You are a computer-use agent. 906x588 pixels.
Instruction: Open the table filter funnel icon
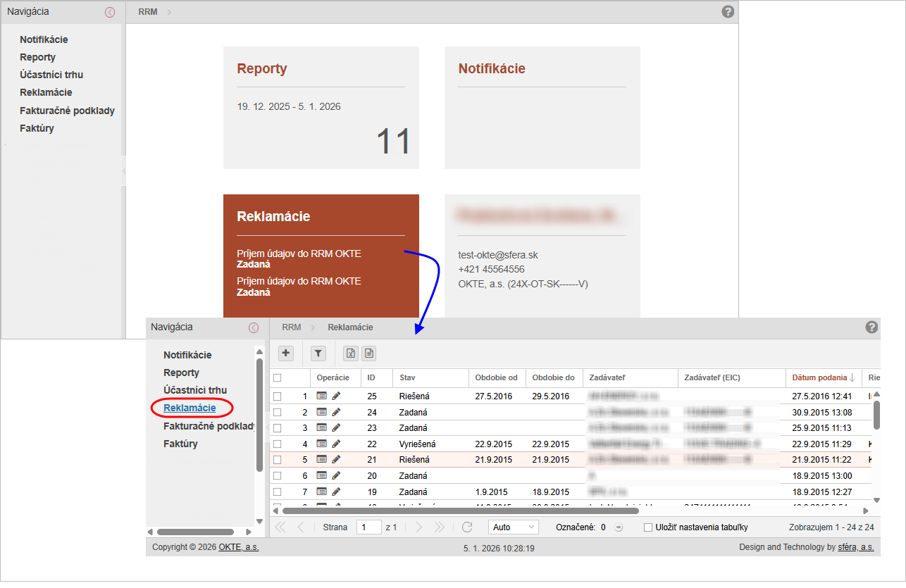pyautogui.click(x=318, y=354)
